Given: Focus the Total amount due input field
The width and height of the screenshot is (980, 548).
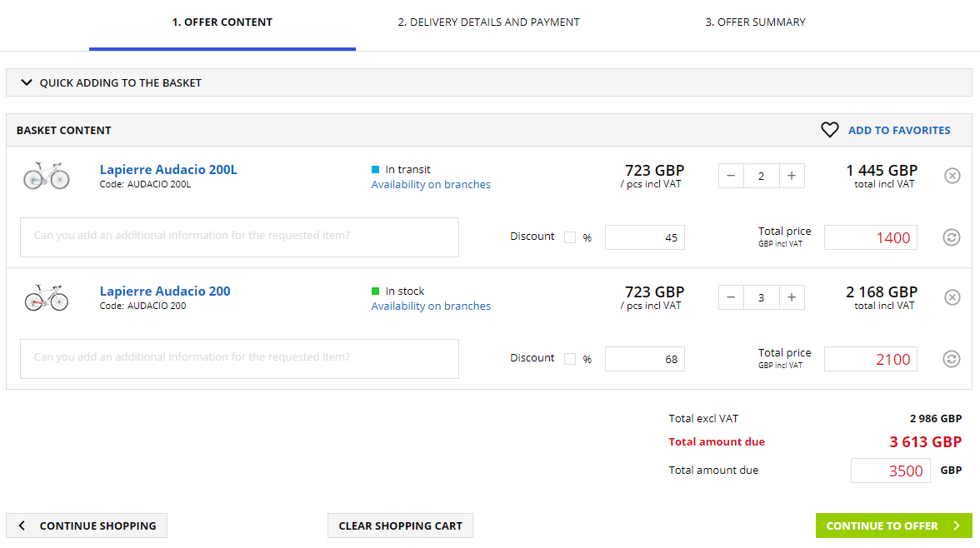Looking at the screenshot, I should click(x=889, y=471).
